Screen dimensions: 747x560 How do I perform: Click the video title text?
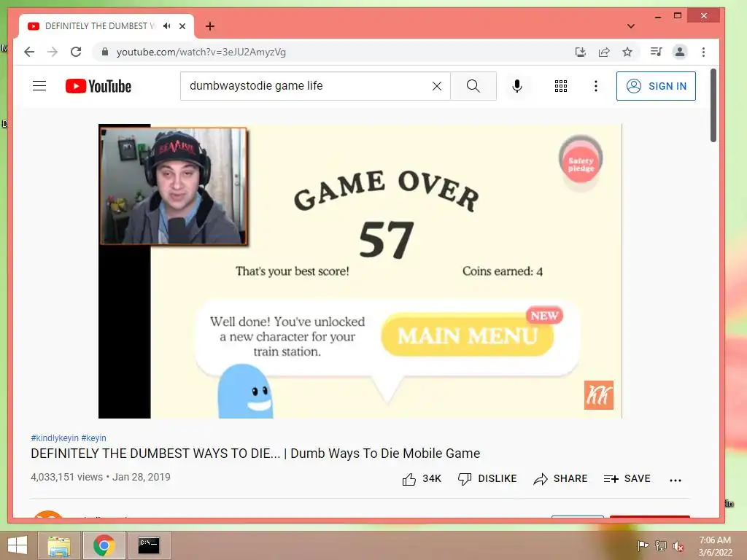[x=255, y=454]
